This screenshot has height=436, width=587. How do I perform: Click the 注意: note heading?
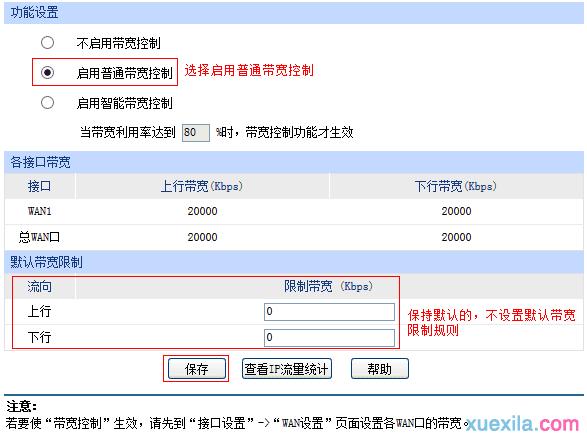[x=21, y=406]
